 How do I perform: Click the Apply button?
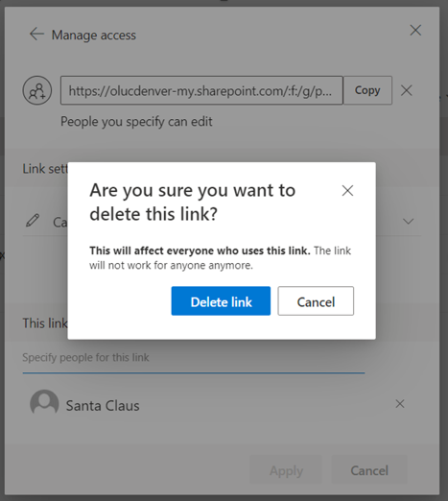click(286, 470)
